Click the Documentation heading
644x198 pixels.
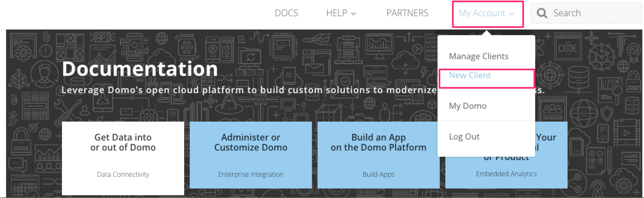140,69
